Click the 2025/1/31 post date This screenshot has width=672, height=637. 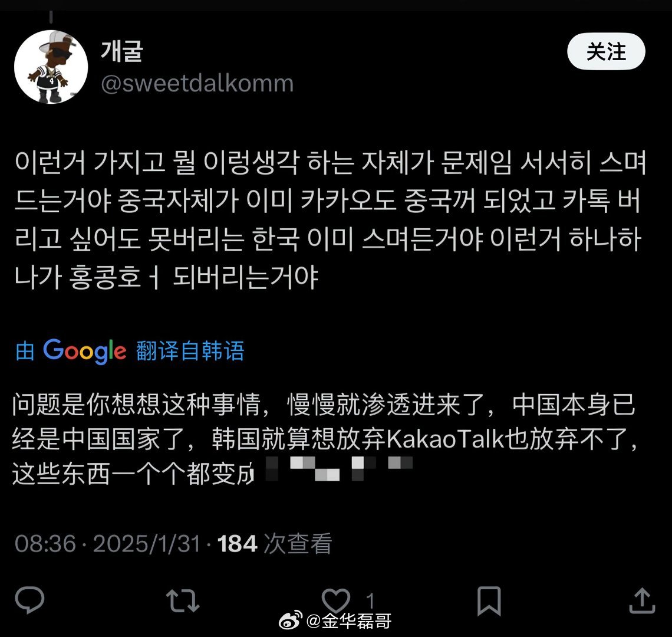pyautogui.click(x=147, y=543)
